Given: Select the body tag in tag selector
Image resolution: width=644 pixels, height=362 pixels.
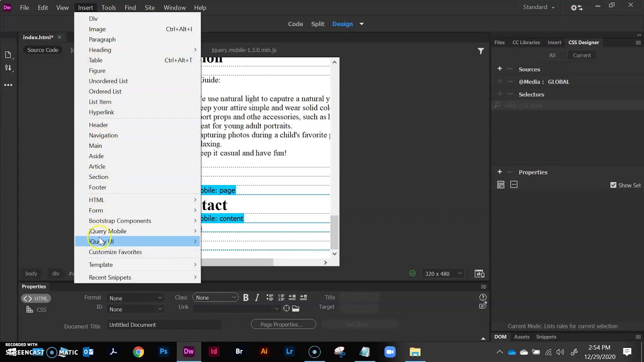Looking at the screenshot, I should pos(31,274).
